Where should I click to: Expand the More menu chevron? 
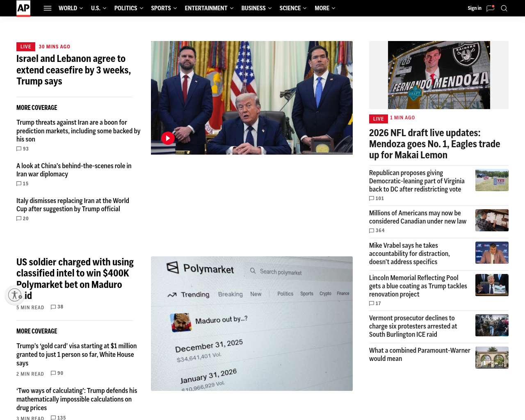click(x=333, y=8)
